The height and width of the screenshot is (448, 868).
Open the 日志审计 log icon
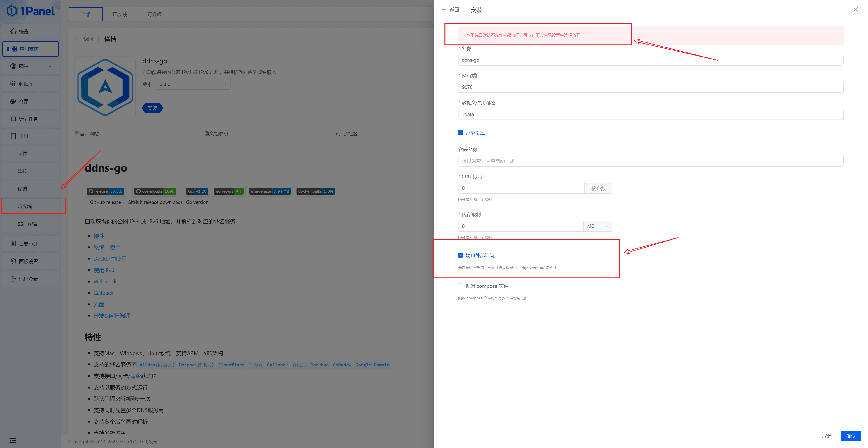(x=13, y=243)
